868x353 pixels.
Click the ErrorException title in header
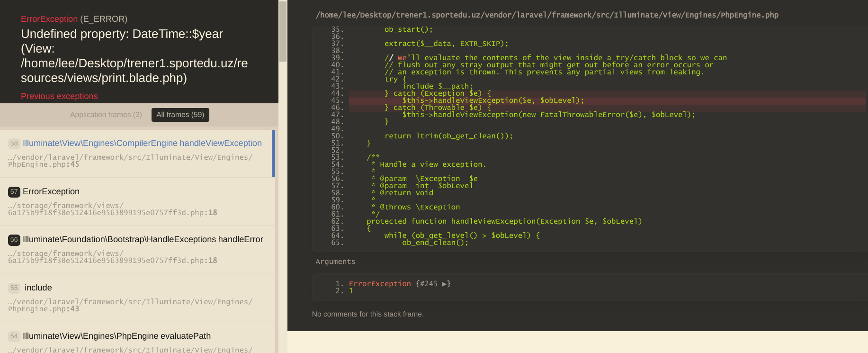point(49,19)
